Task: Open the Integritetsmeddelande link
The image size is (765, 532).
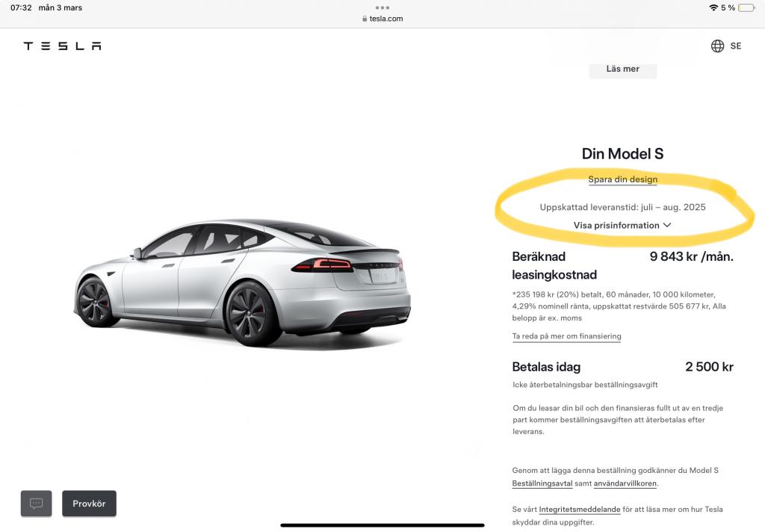Action: pos(580,509)
